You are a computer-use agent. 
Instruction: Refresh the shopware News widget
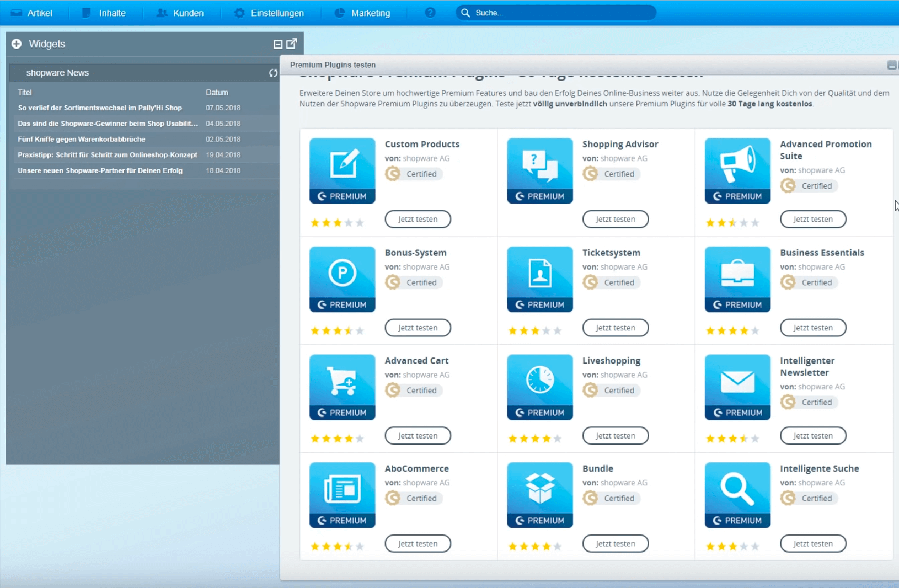(x=273, y=72)
